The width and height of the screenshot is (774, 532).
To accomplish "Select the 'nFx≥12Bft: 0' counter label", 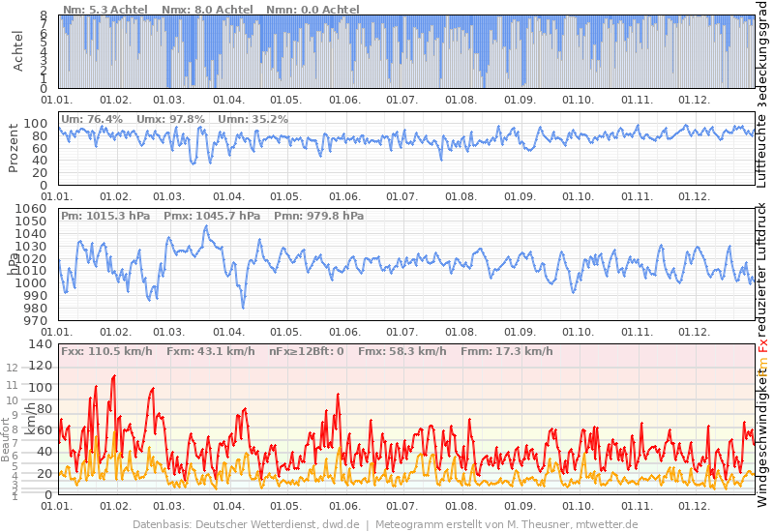I will click(307, 351).
